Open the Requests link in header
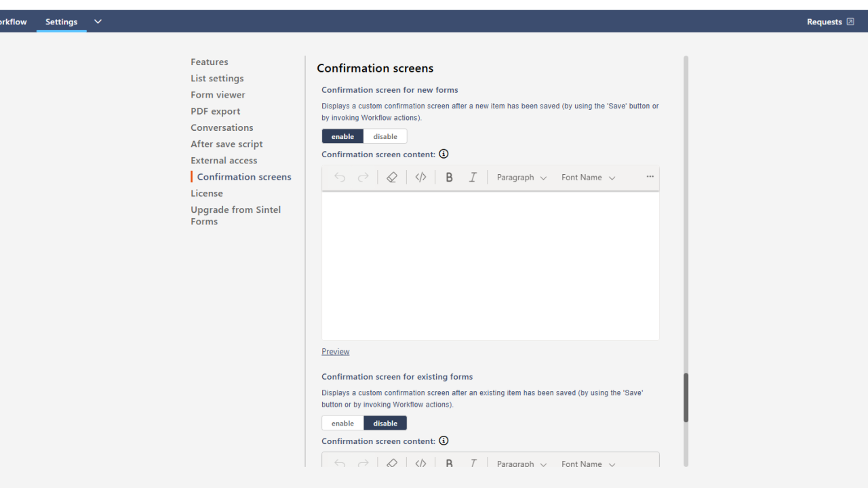Viewport: 868px width, 488px height. [x=824, y=22]
